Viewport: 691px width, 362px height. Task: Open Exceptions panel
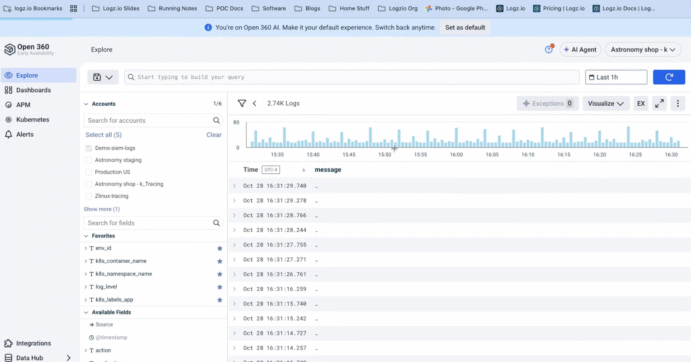(547, 104)
